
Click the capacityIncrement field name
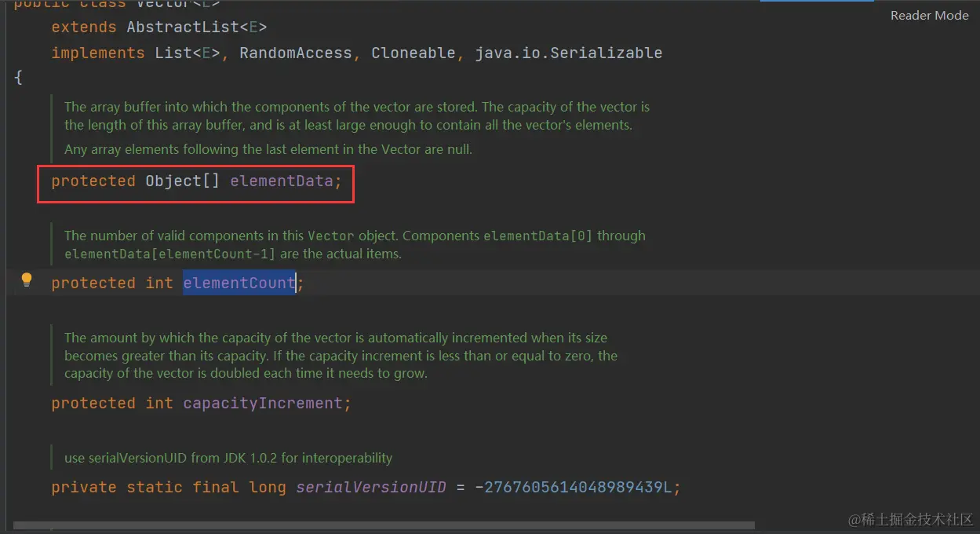[x=263, y=404]
